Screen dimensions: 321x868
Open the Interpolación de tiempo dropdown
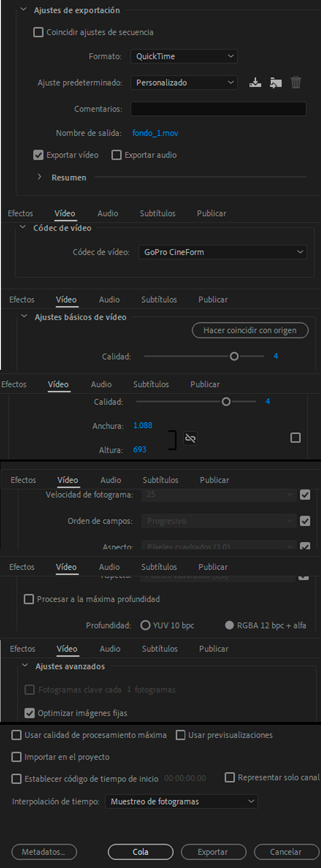181,801
